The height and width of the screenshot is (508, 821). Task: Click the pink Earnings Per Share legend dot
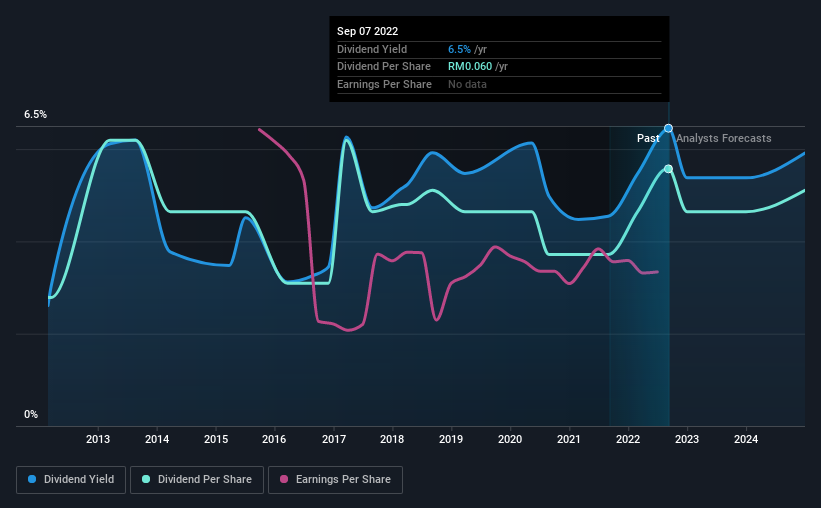[284, 479]
